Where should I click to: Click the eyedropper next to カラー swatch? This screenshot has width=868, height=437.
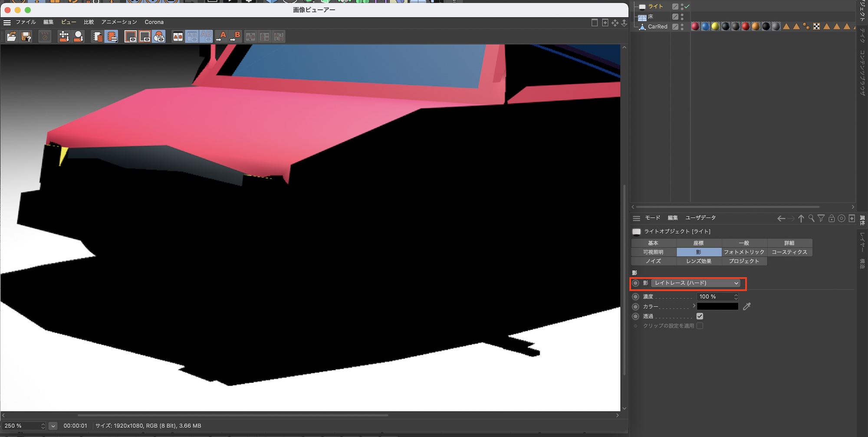click(x=746, y=307)
